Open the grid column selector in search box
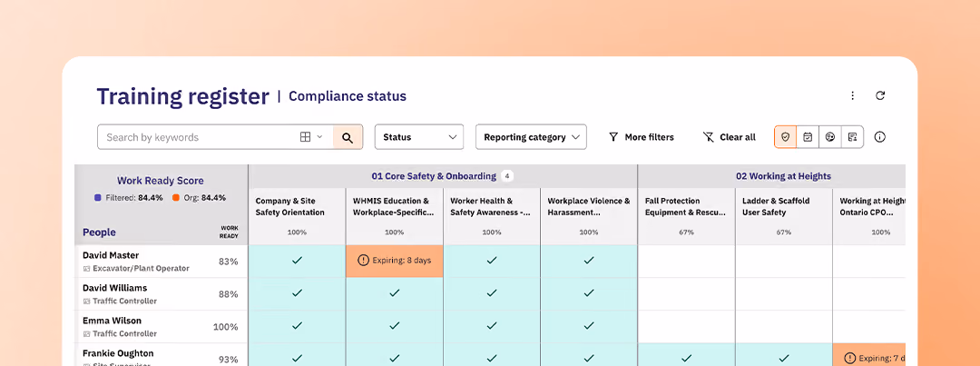 pos(310,137)
